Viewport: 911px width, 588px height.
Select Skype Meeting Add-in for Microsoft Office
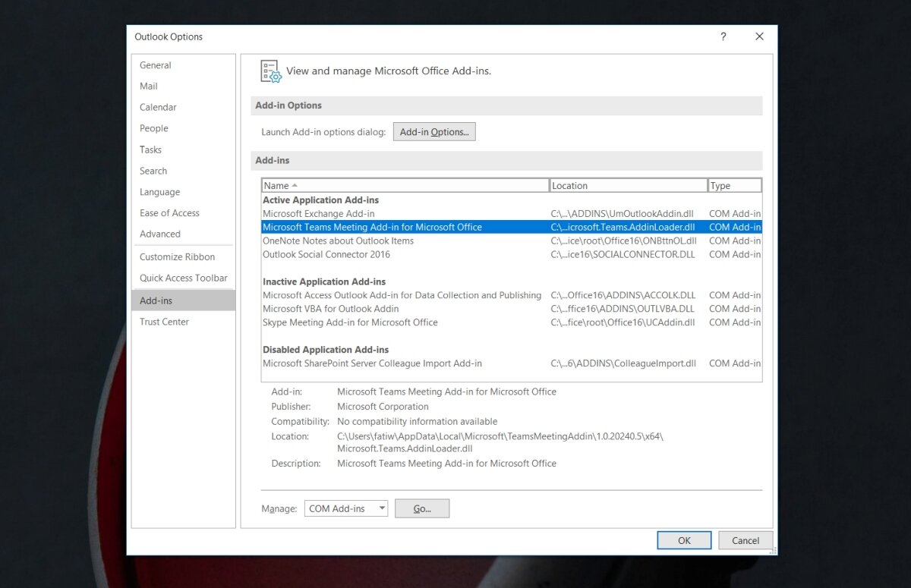(x=350, y=322)
